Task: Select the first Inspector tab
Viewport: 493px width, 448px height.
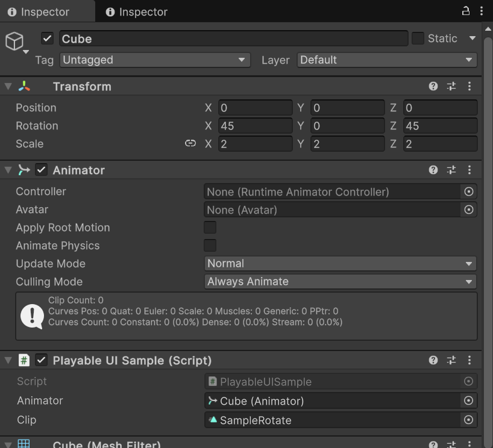Action: [39, 11]
